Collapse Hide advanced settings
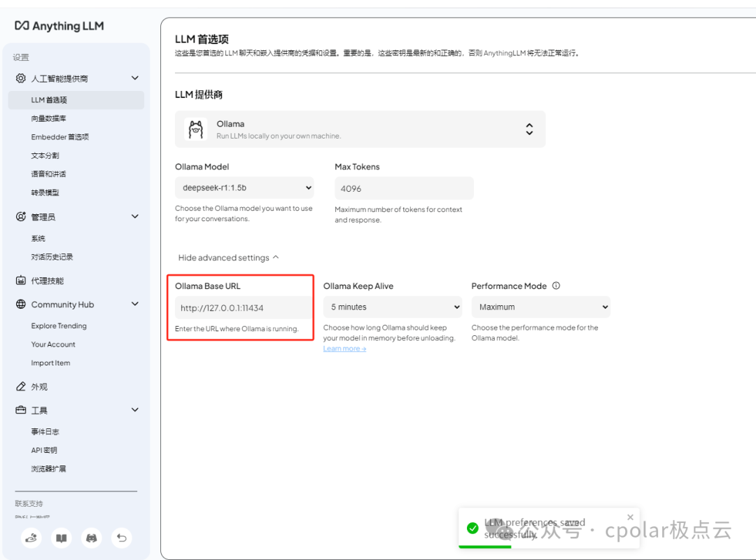 pyautogui.click(x=228, y=258)
